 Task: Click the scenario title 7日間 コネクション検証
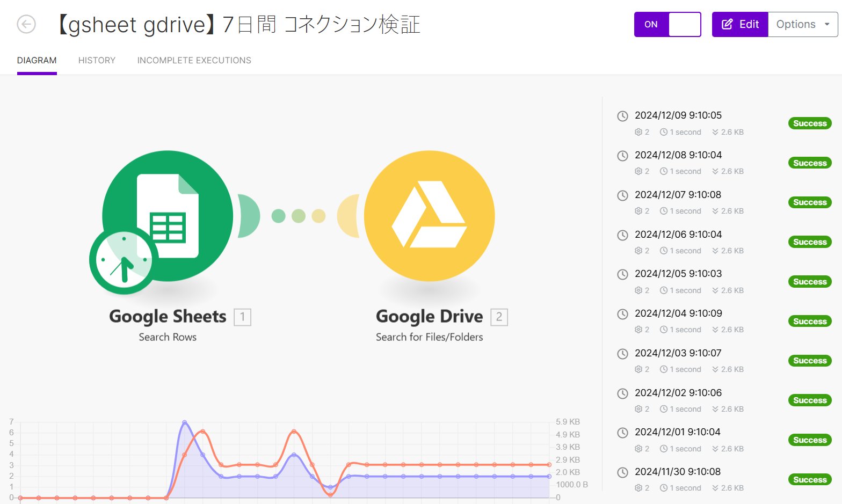pyautogui.click(x=321, y=25)
